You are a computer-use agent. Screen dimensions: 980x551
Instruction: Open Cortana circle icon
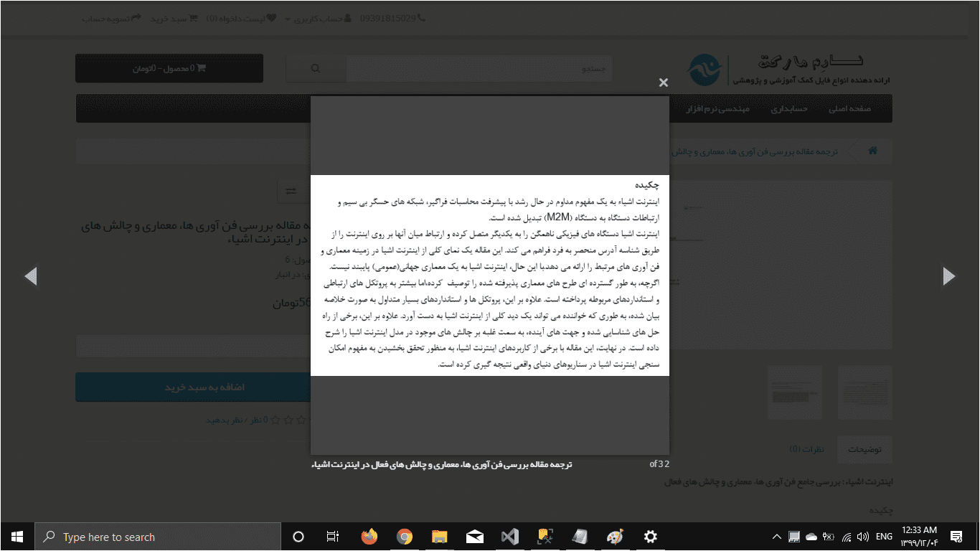coord(298,537)
